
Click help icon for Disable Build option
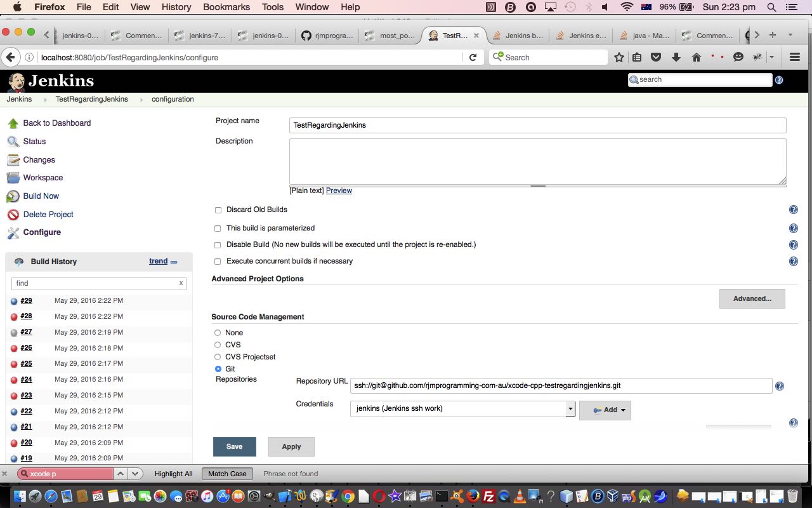tap(793, 245)
